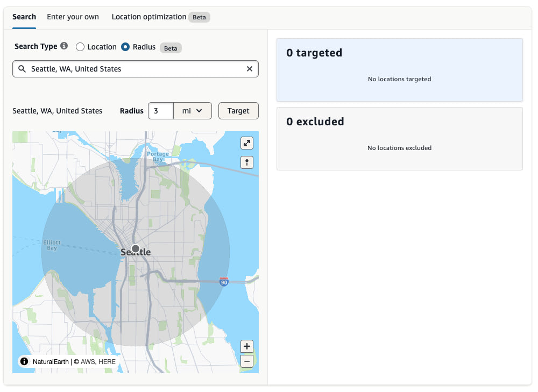Clear the Seattle search text

250,69
